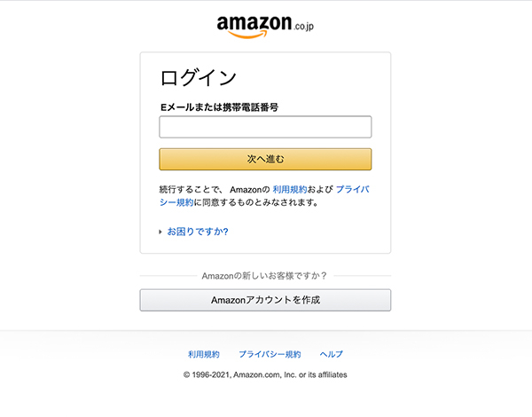
Task: Click the © 1996-2021 copyright notice
Action: click(x=207, y=374)
